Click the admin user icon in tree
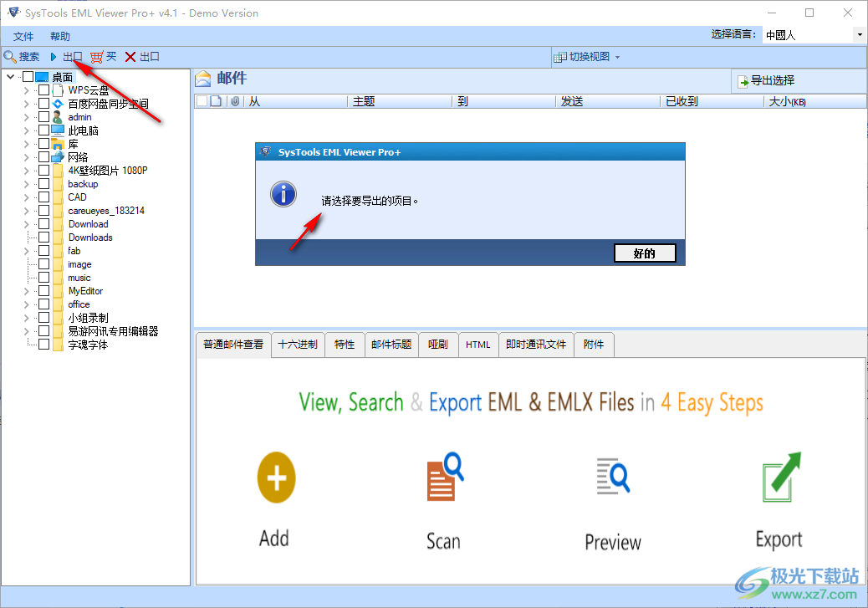Image resolution: width=868 pixels, height=608 pixels. [x=58, y=117]
